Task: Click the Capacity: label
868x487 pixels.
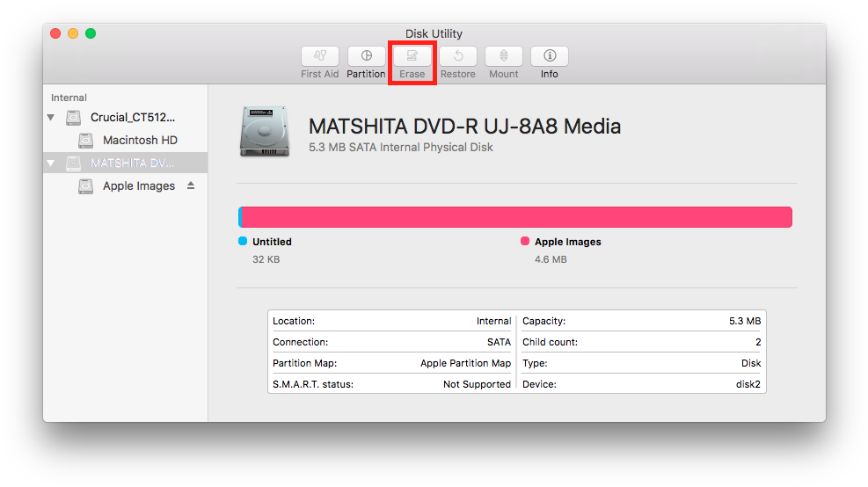Action: point(543,321)
